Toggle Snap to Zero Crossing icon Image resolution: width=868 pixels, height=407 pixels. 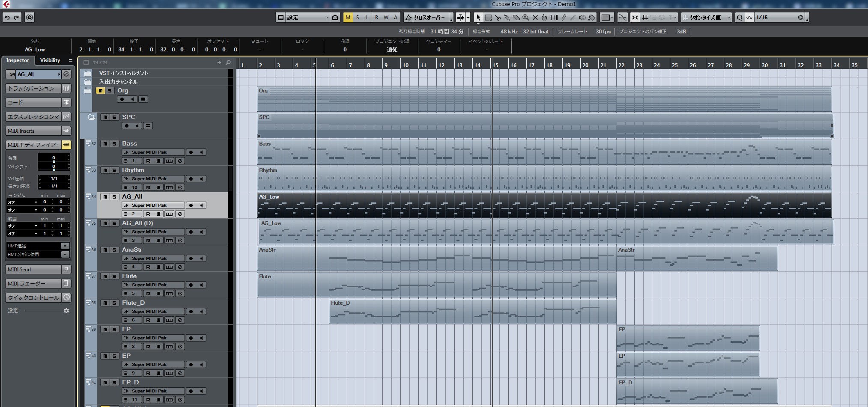coord(622,18)
